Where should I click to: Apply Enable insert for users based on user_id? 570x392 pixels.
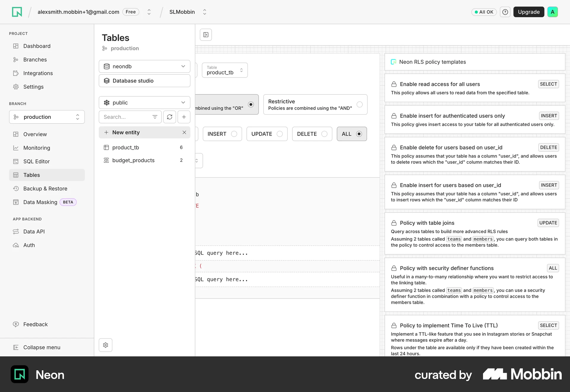(x=475, y=192)
